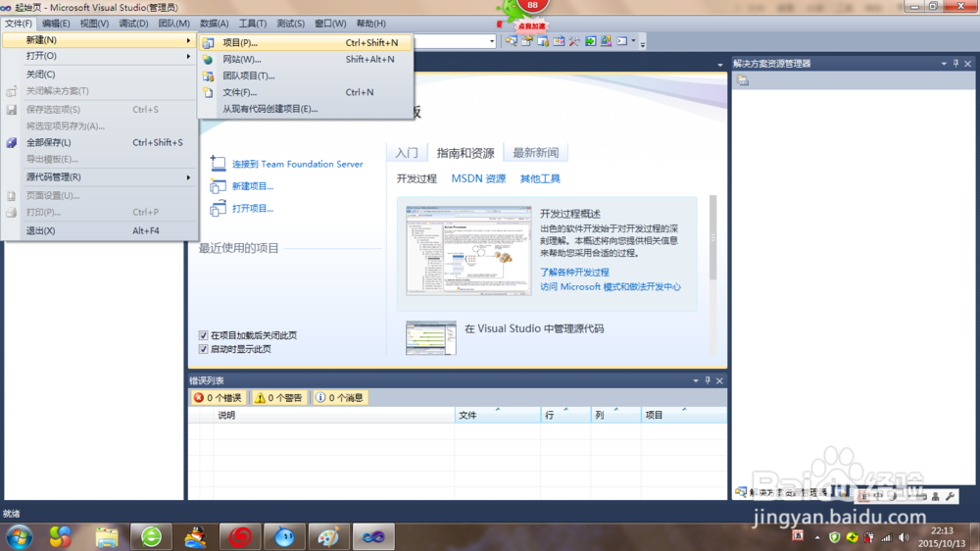Choose 从现有代码创建项目(E)...
Viewport: 980px width, 551px height.
(306, 109)
